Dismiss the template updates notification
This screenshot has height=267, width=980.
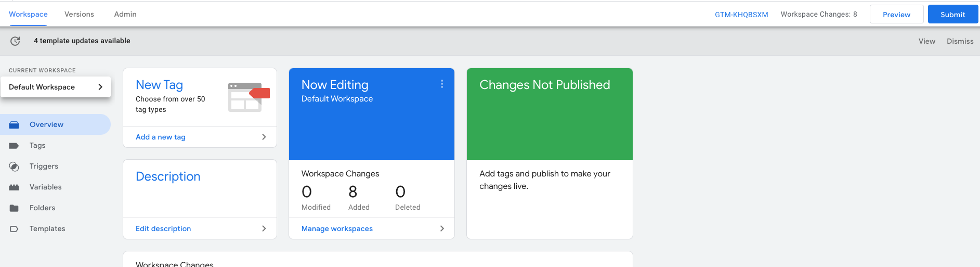click(x=960, y=41)
